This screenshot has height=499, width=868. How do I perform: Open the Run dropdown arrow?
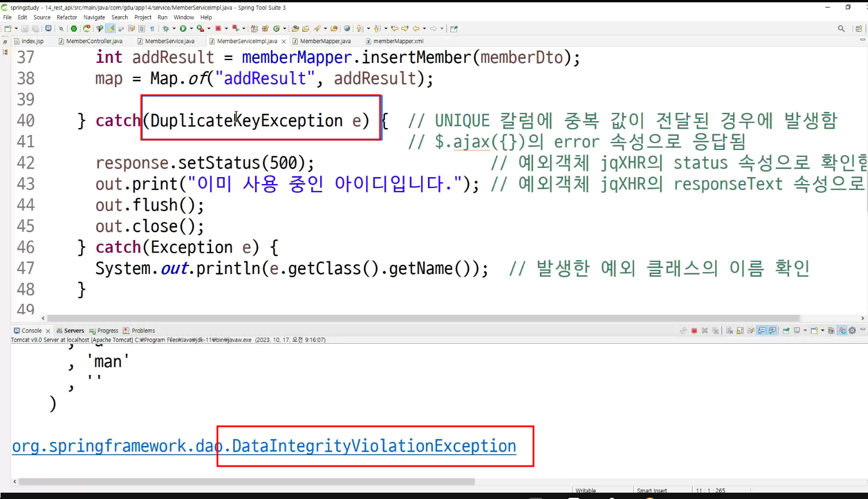click(x=191, y=28)
